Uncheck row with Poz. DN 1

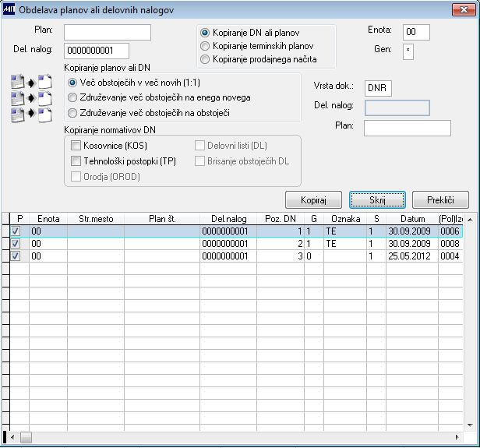tap(16, 231)
